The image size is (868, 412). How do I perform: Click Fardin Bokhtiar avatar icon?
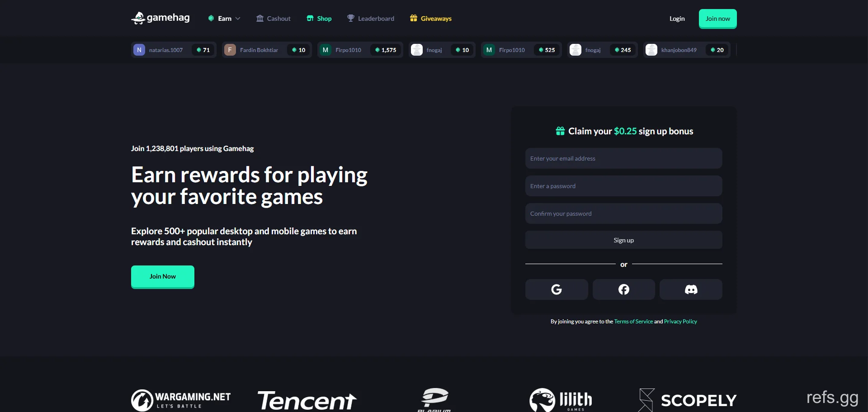click(x=230, y=50)
